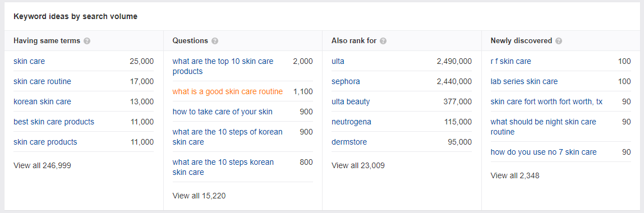
Task: View all 2,348 newly discovered keywords
Action: pos(515,175)
